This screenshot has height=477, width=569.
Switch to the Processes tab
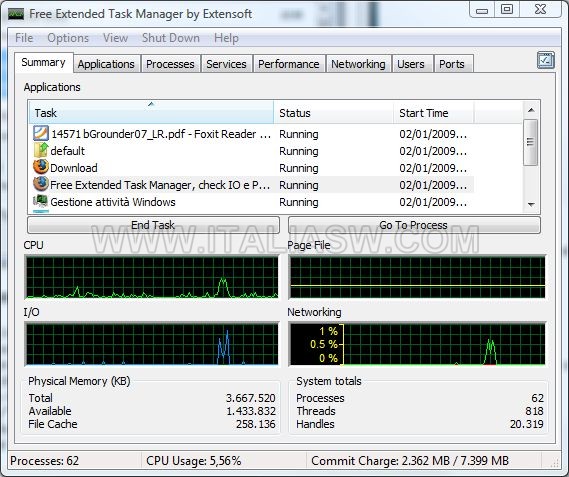pos(170,64)
